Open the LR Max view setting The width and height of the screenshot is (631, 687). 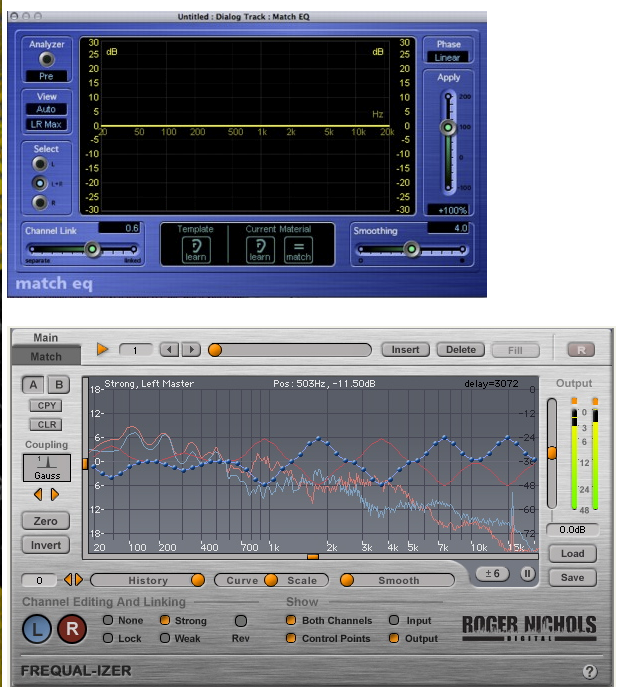pyautogui.click(x=46, y=124)
